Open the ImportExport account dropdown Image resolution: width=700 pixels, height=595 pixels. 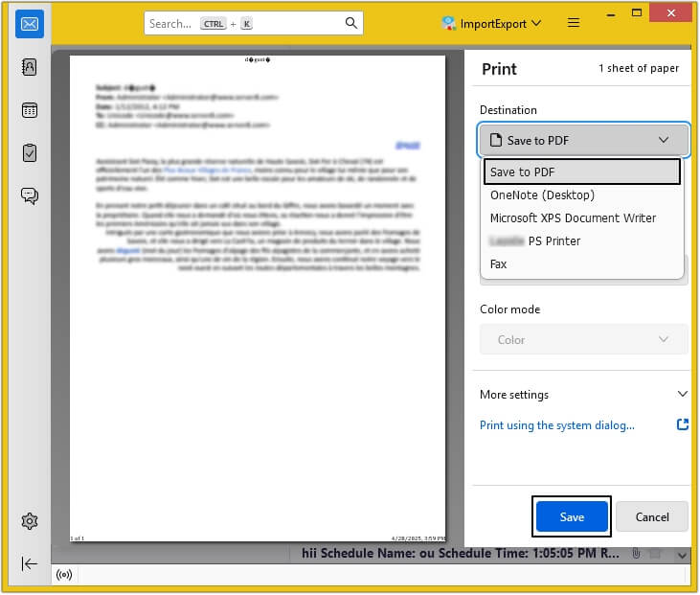(x=491, y=23)
